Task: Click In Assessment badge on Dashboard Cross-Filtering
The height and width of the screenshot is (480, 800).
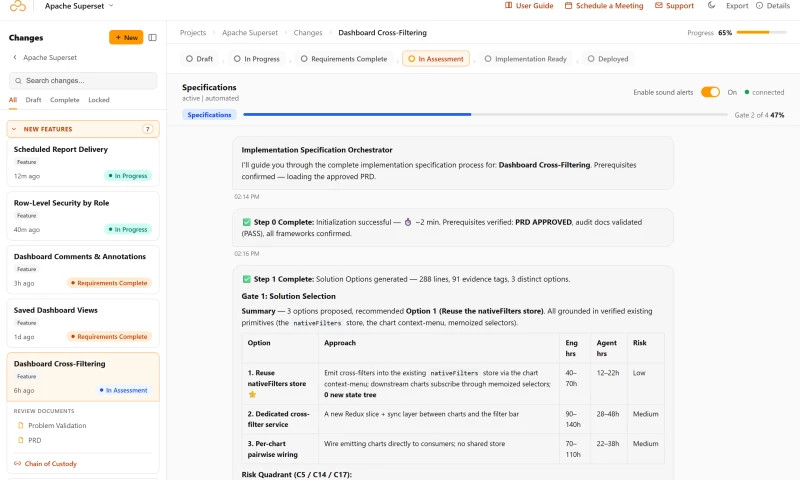Action: 124,390
